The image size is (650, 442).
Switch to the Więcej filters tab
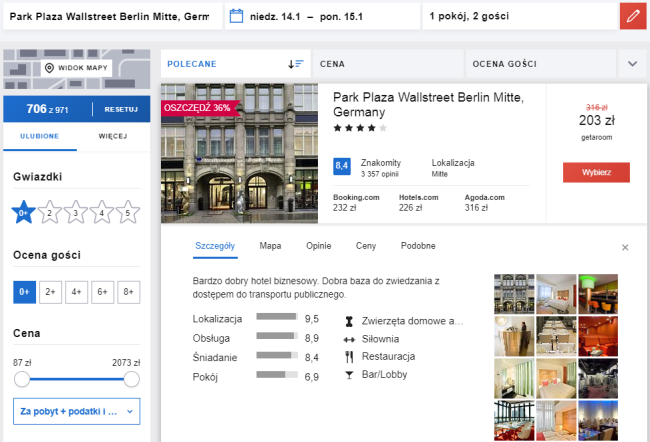coord(112,136)
